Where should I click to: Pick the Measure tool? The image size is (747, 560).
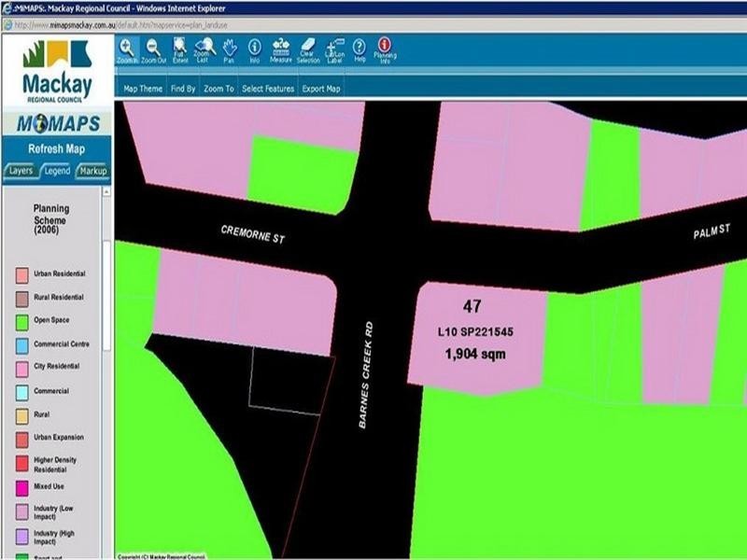(x=280, y=49)
